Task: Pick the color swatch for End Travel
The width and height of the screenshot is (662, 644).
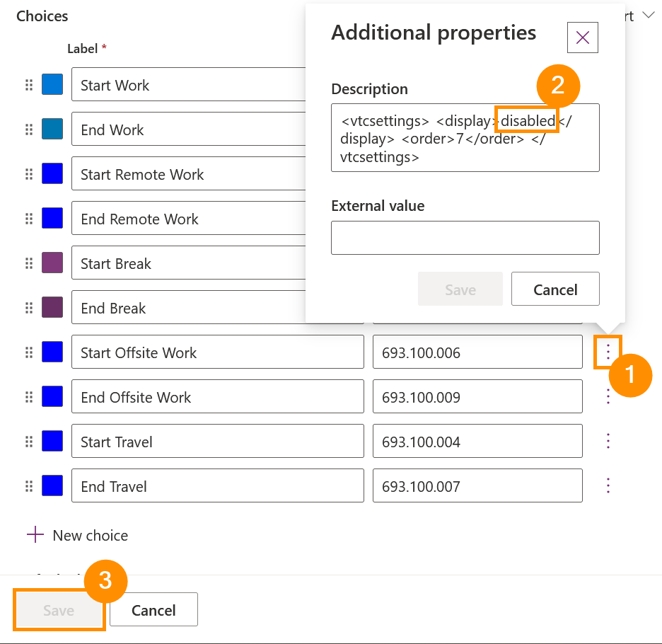Action: pyautogui.click(x=52, y=486)
